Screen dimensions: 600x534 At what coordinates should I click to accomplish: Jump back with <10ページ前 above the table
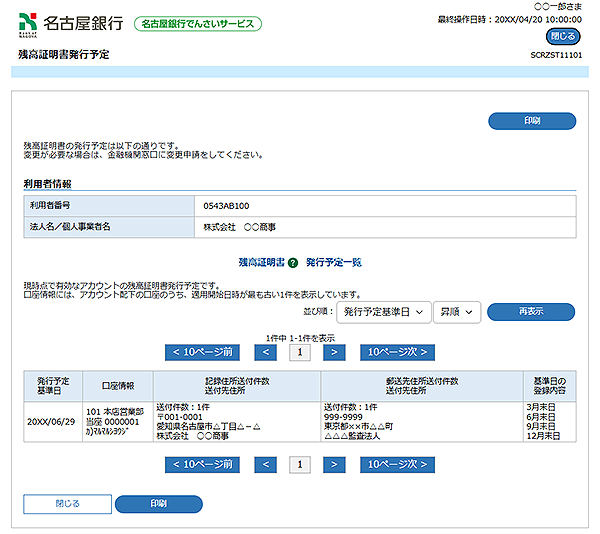click(203, 352)
